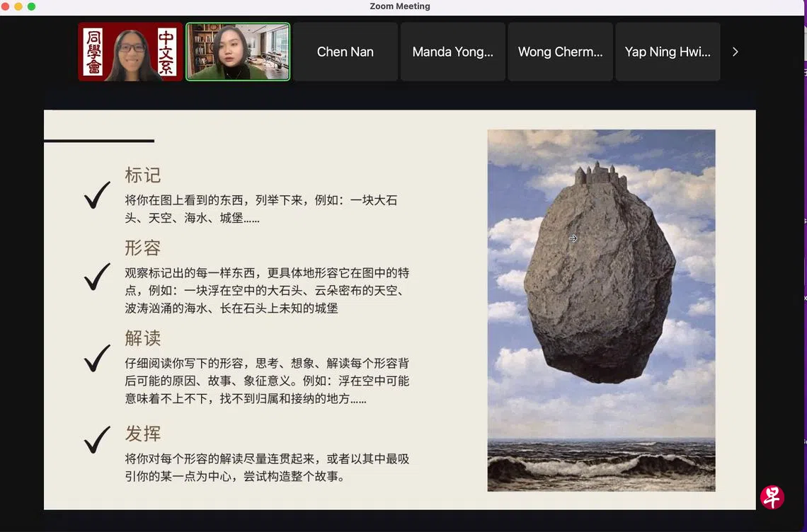
Task: Enter fullscreen using the green window button
Action: click(x=31, y=6)
